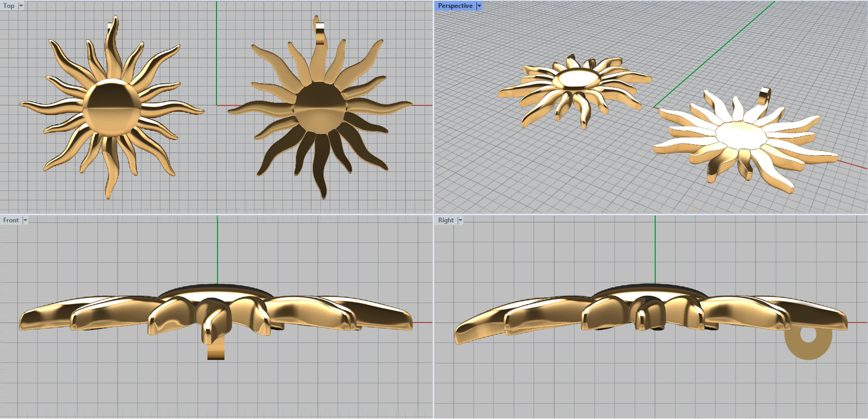Screen dimensions: 868x419
Task: Expand the Right viewport menu arrow
Action: [460, 220]
